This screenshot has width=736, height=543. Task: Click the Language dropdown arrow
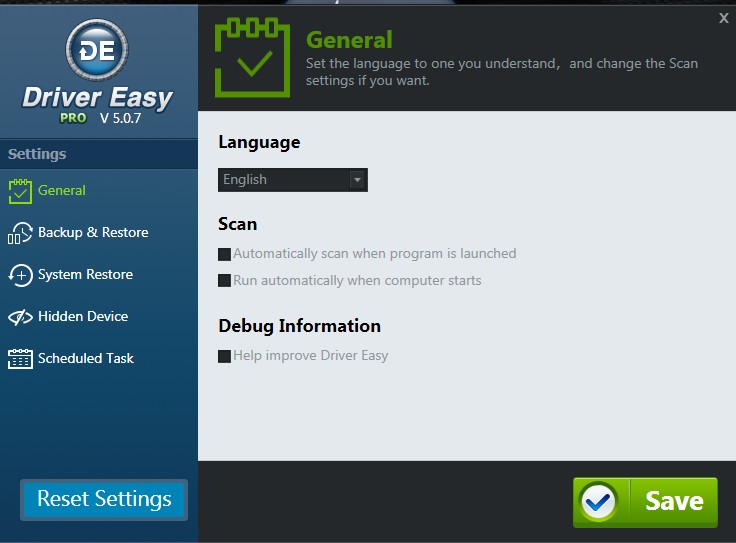click(x=357, y=180)
